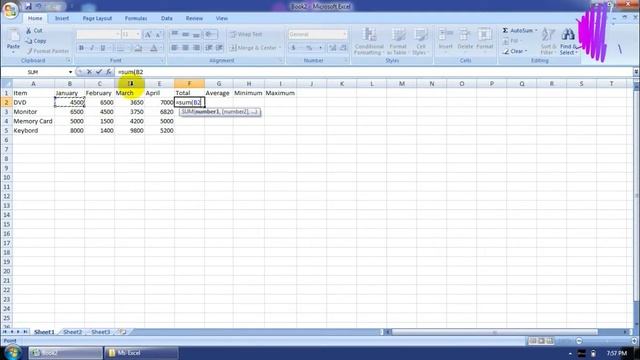Decrease font size with Shrink Font
This screenshot has height=360, width=640.
click(x=158, y=35)
